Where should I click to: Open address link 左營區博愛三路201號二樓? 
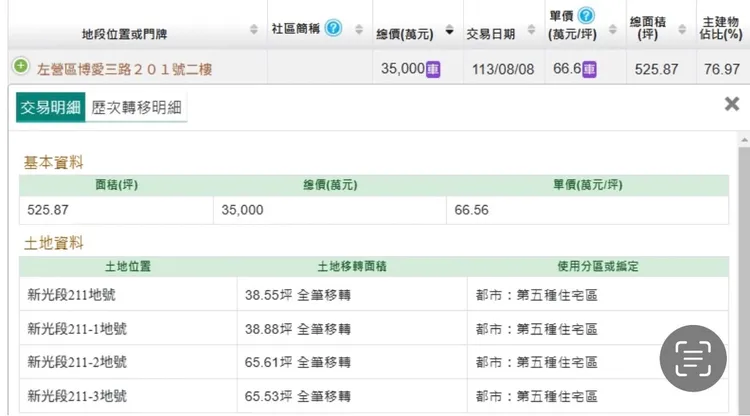(x=124, y=69)
